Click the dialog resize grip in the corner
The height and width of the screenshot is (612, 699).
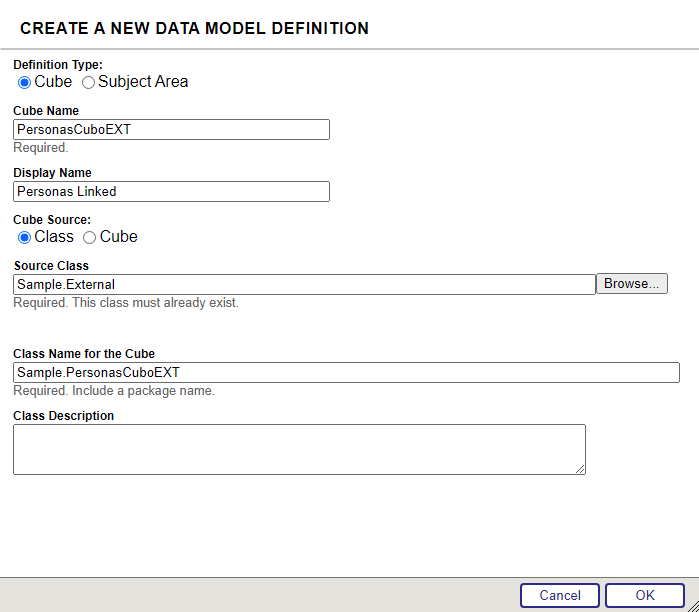coord(692,605)
